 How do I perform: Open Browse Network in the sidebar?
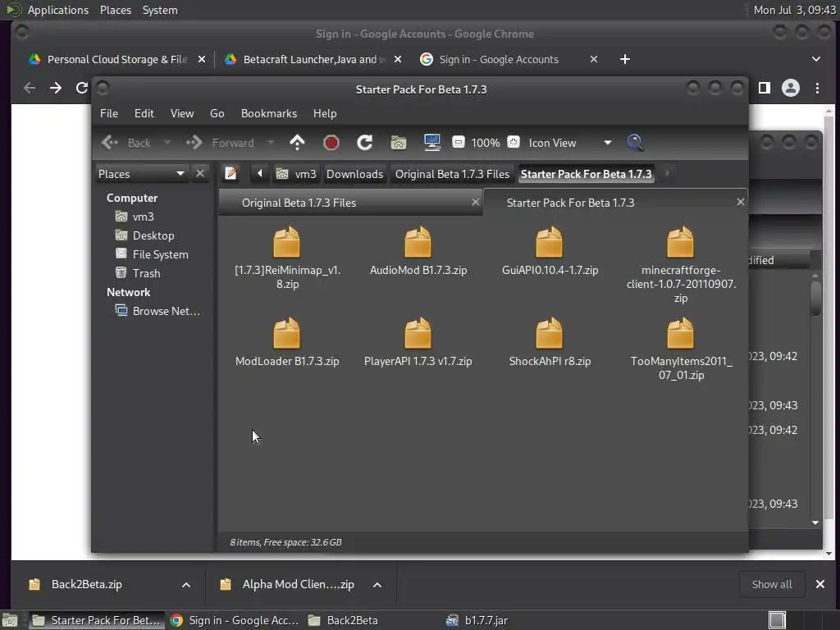(166, 311)
